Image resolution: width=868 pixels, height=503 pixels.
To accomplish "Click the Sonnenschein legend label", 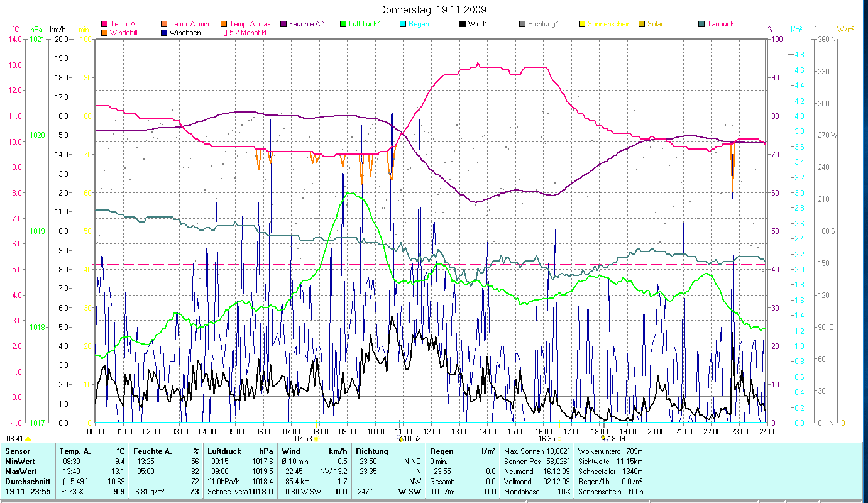I will 609,24.
